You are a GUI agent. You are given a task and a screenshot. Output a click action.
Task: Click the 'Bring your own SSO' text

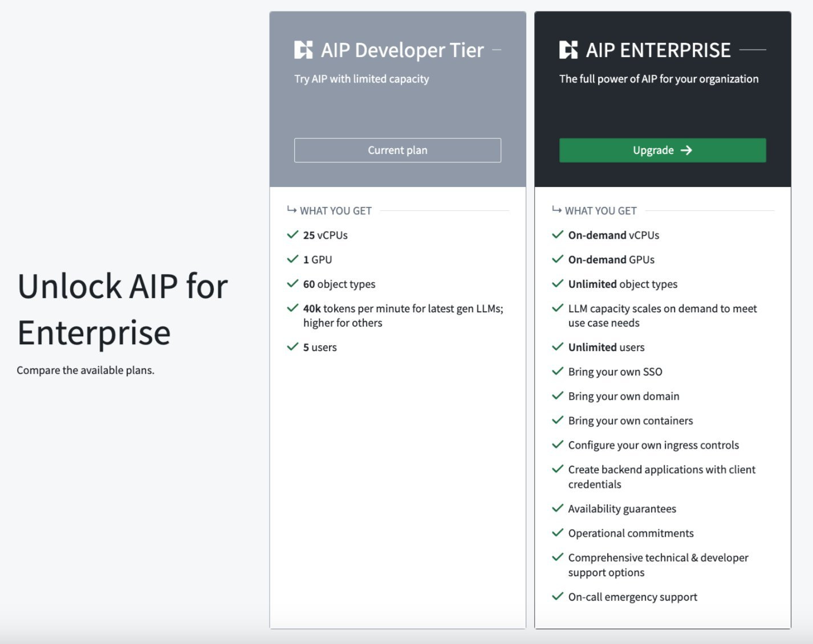click(615, 372)
